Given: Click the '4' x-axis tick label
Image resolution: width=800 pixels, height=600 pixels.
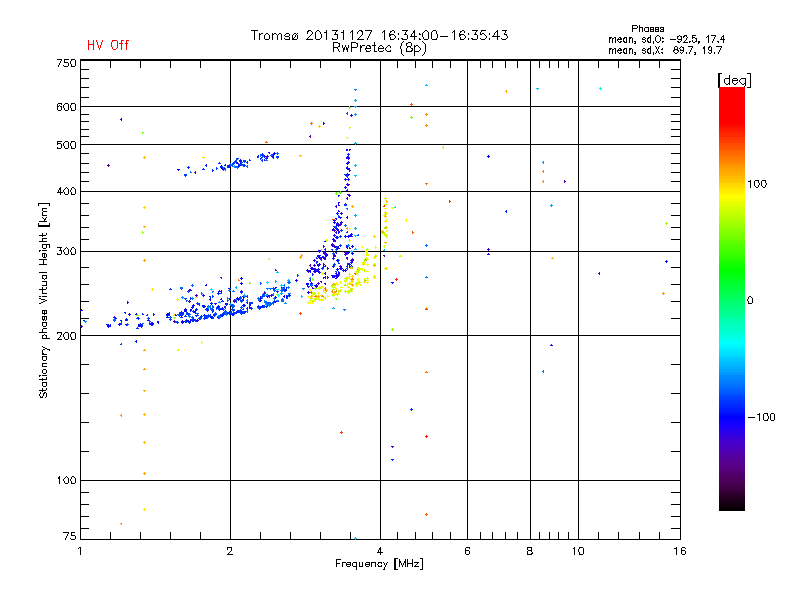Looking at the screenshot, I should click(380, 551).
